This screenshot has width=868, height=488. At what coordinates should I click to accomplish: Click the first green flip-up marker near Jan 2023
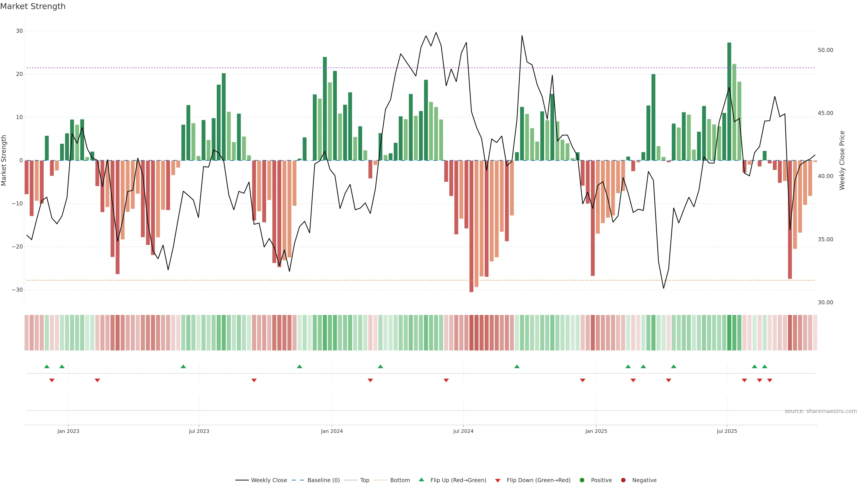pyautogui.click(x=47, y=366)
